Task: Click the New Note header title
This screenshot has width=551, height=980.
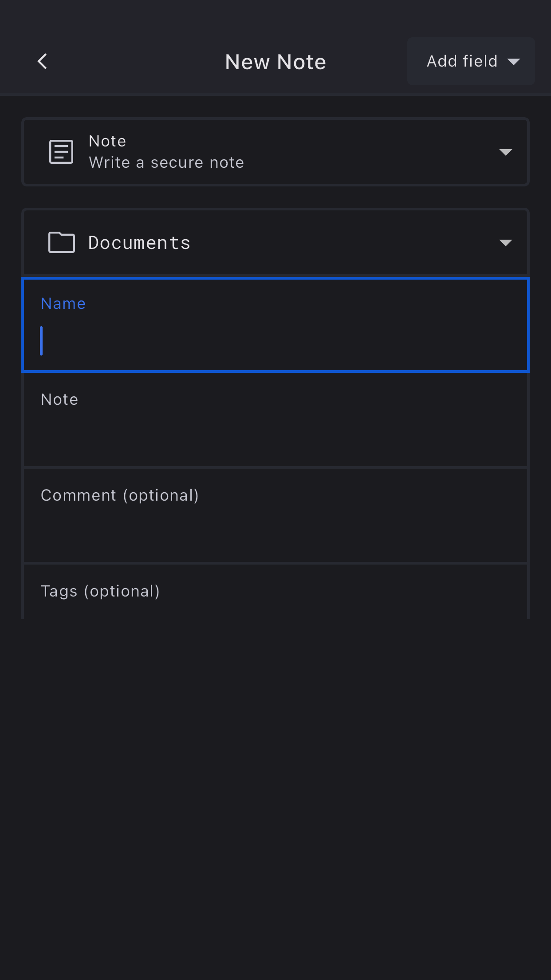Action: point(275,62)
